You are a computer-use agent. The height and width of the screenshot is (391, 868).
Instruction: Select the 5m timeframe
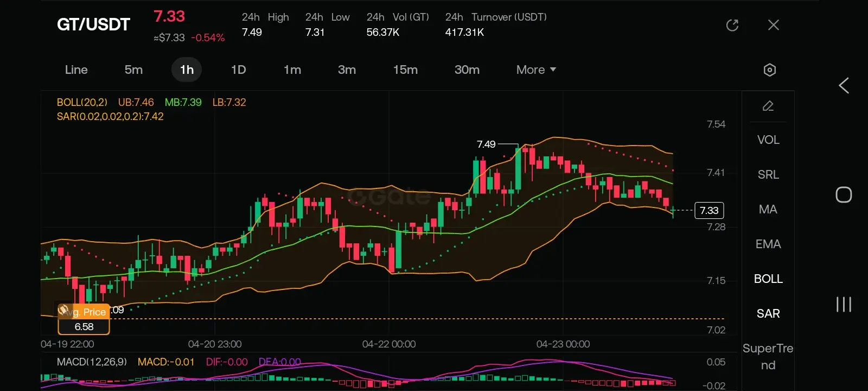tap(133, 70)
